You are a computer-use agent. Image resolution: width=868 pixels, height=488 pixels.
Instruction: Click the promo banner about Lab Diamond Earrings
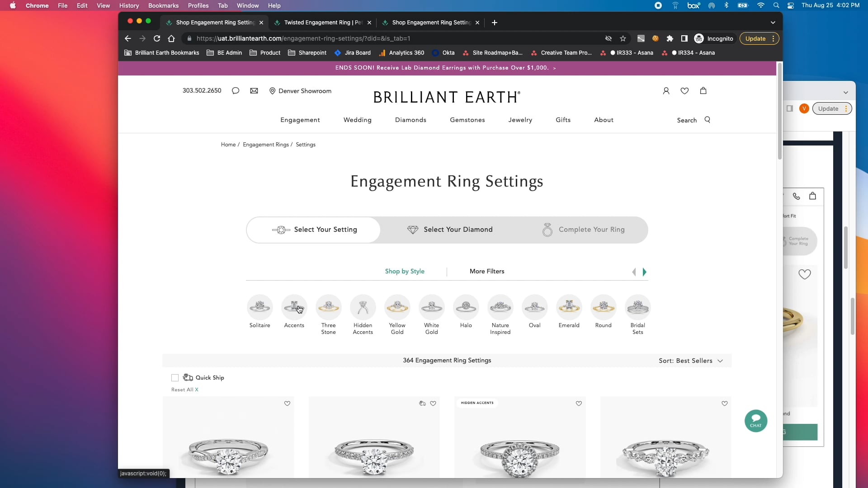tap(446, 68)
